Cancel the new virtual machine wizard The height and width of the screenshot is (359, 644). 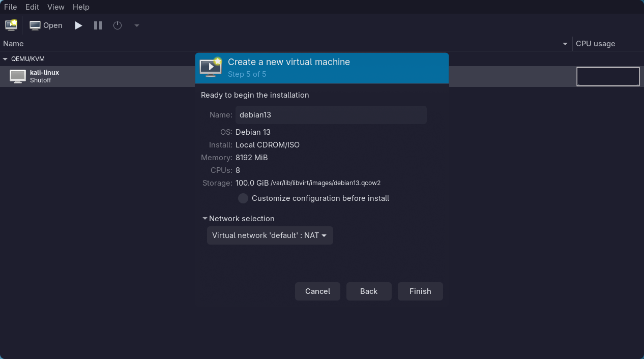click(317, 291)
